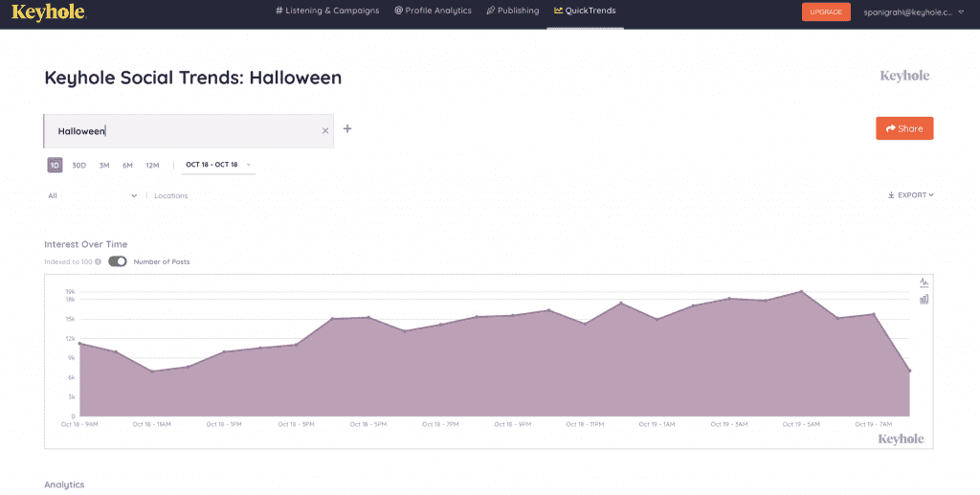Expand the All platforms dropdown

93,195
